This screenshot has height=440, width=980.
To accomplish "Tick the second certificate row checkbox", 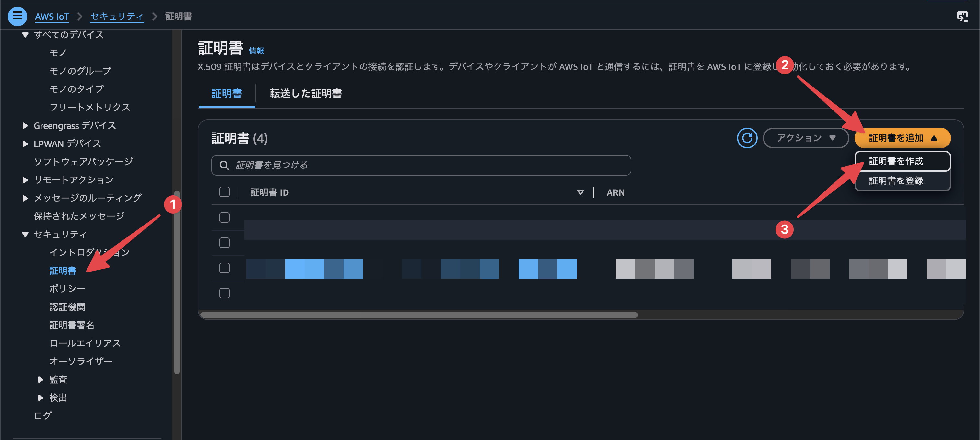I will (x=225, y=243).
